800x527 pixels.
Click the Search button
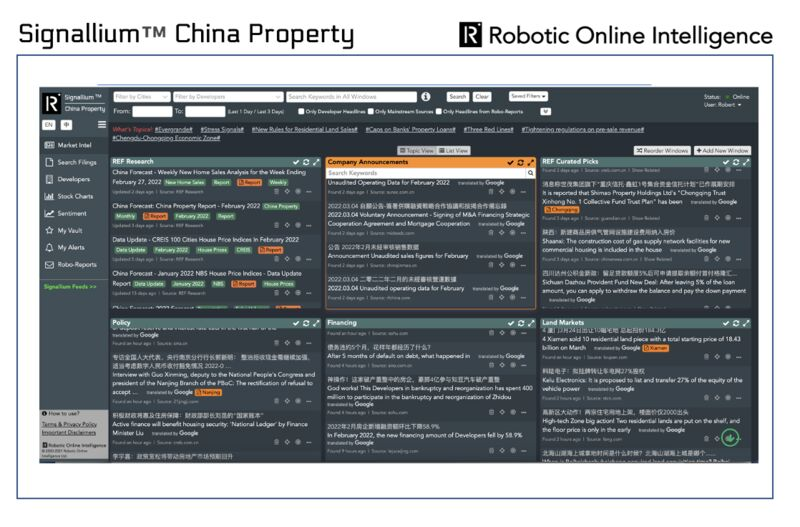pyautogui.click(x=458, y=96)
